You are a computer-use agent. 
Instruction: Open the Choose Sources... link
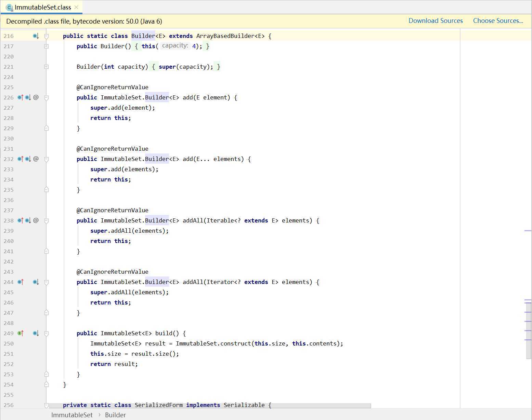coord(498,21)
